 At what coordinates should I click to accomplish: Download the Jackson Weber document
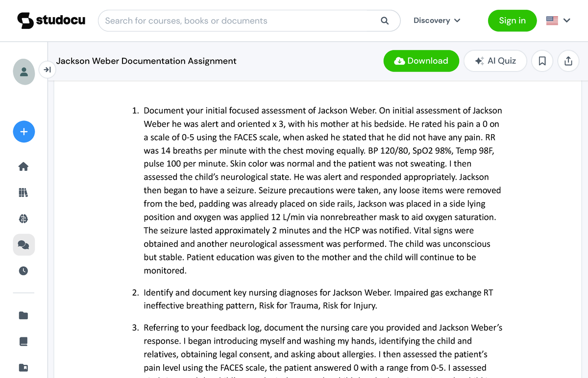click(421, 61)
